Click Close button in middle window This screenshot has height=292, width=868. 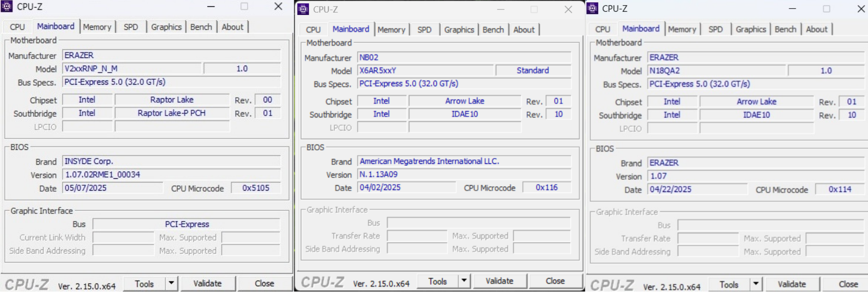(x=555, y=281)
